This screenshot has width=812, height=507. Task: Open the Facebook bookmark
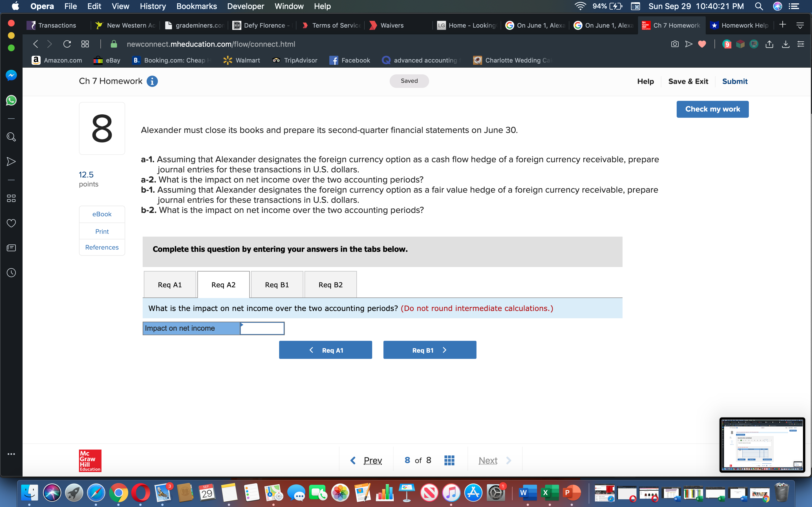coord(350,60)
